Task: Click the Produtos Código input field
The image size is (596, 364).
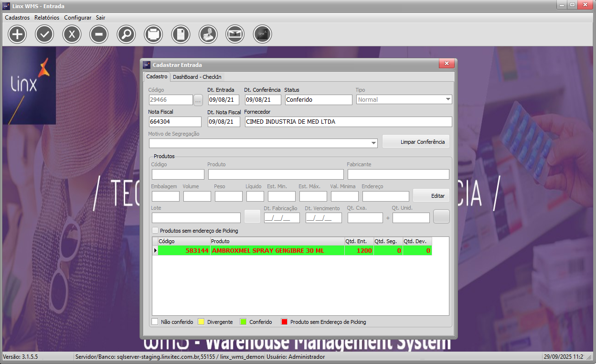Action: [x=178, y=174]
